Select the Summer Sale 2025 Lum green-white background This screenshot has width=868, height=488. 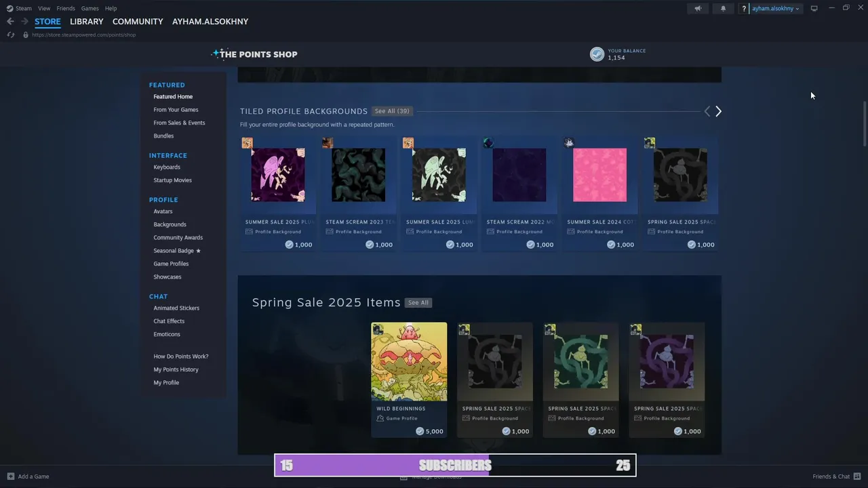click(x=439, y=175)
